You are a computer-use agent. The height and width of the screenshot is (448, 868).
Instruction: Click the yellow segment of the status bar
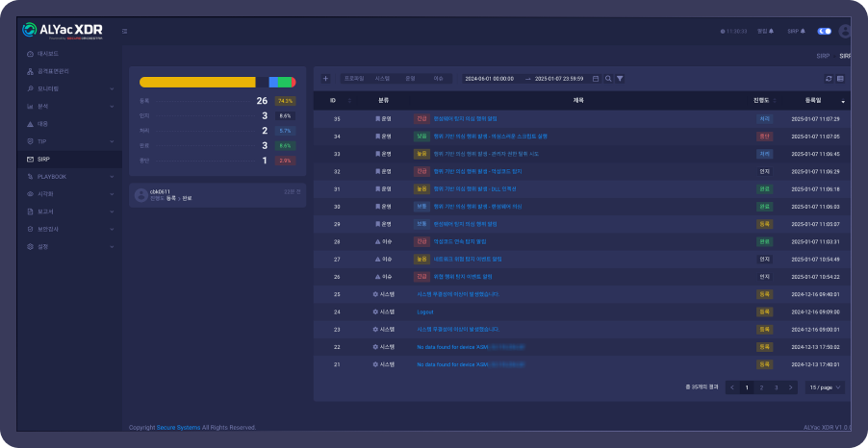click(197, 83)
